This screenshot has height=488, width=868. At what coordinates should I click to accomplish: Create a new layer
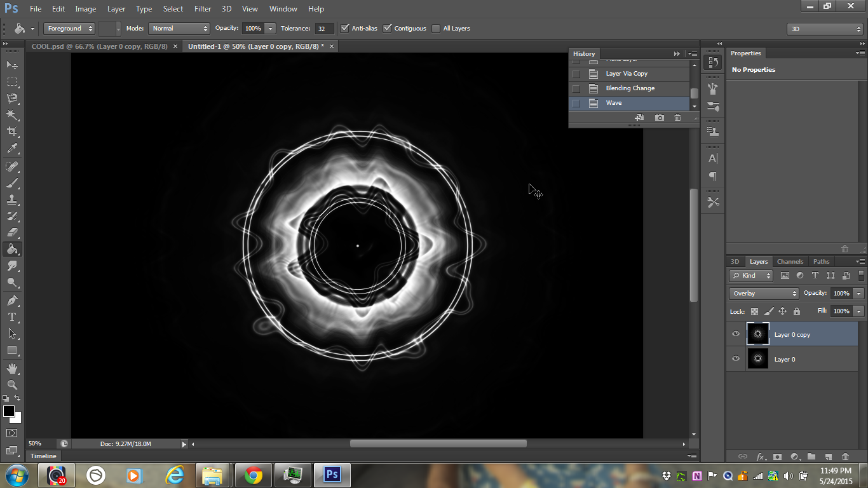pyautogui.click(x=829, y=456)
